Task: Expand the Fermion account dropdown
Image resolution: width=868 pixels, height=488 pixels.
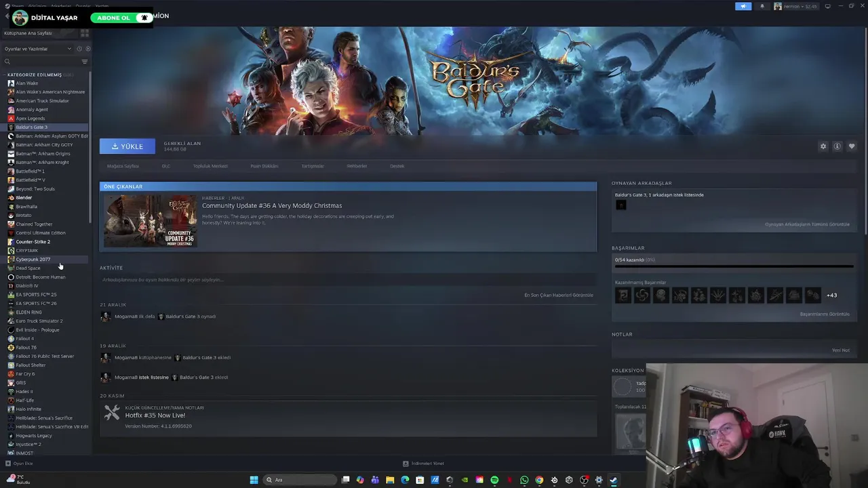Action: (795, 6)
